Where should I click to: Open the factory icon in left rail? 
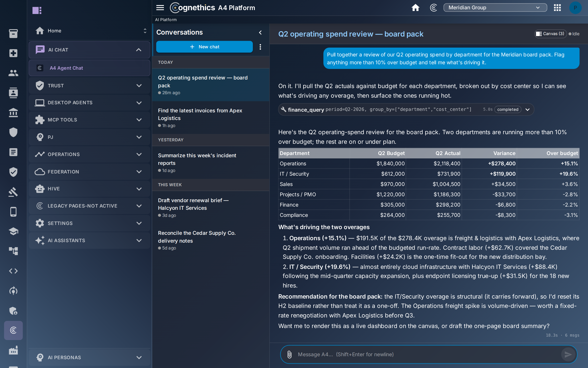point(13,350)
